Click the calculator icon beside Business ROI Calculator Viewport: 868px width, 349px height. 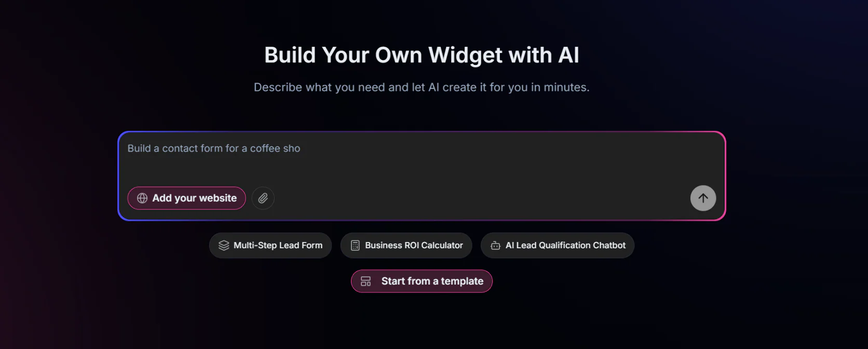point(355,245)
